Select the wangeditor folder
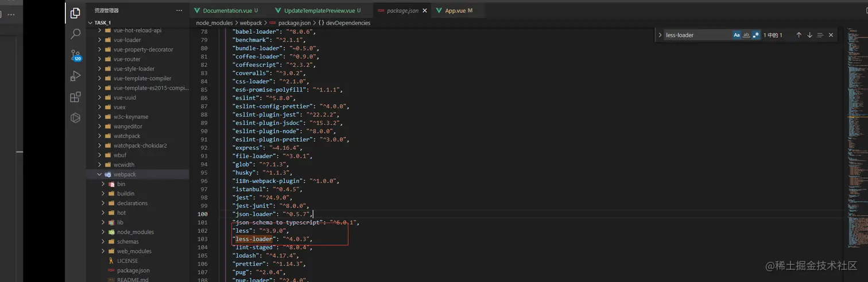868x282 pixels. [x=138, y=126]
